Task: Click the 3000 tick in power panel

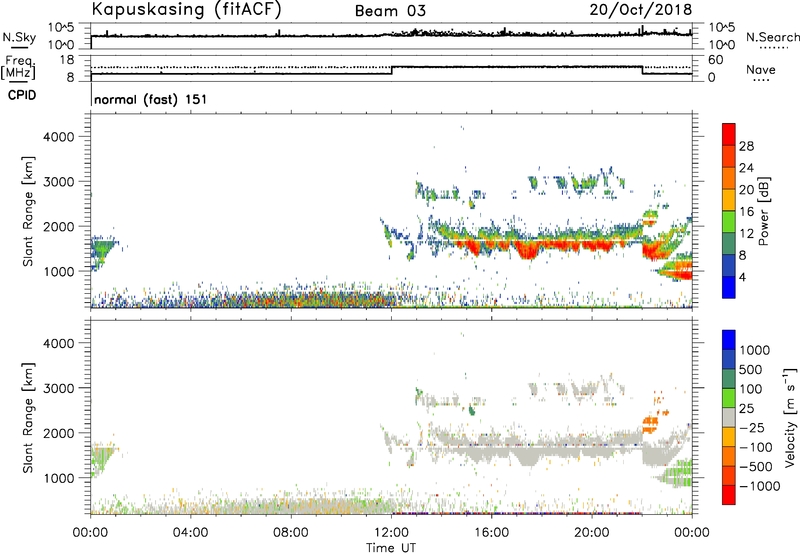Action: 59,182
